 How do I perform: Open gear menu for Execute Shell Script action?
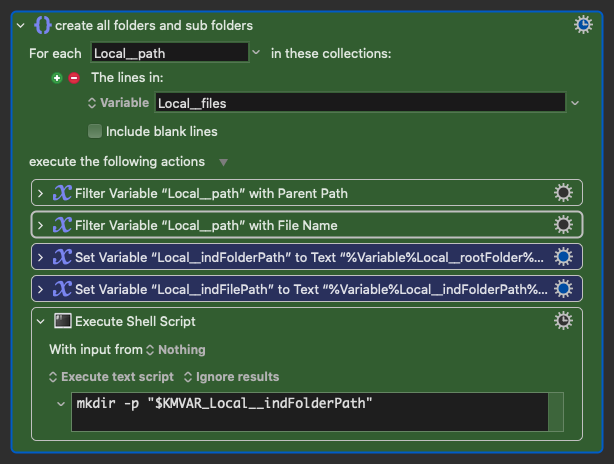(563, 321)
